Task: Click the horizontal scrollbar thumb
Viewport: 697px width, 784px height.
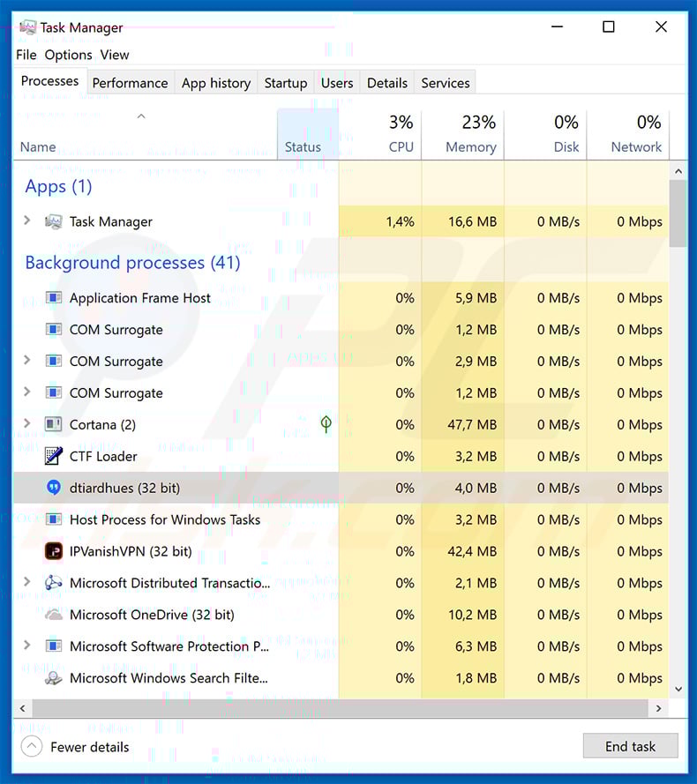Action: 341,708
